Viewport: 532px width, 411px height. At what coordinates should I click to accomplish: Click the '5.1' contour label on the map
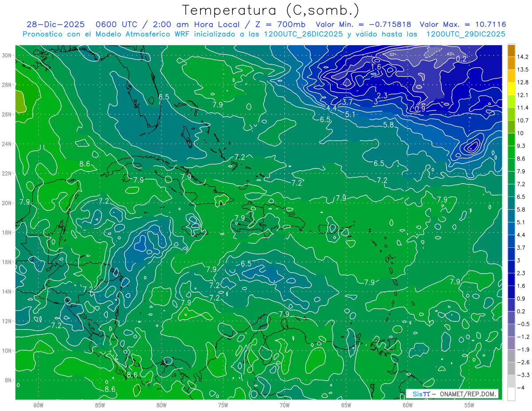350,114
